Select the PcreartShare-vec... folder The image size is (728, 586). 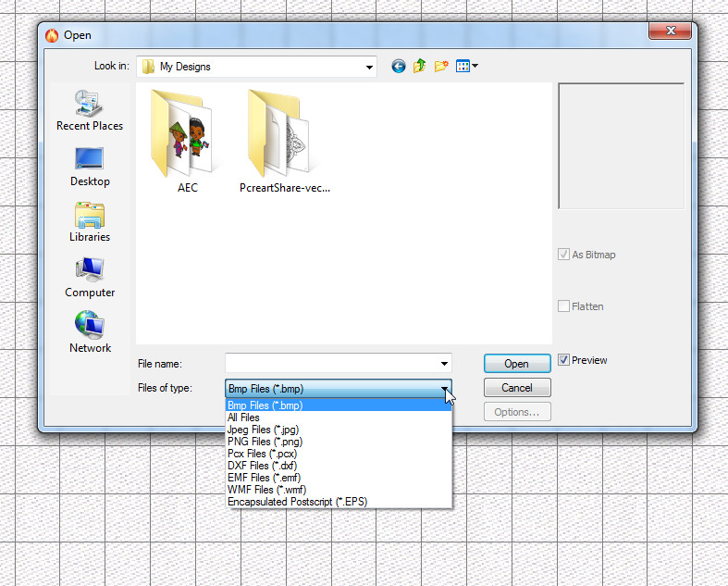(284, 142)
